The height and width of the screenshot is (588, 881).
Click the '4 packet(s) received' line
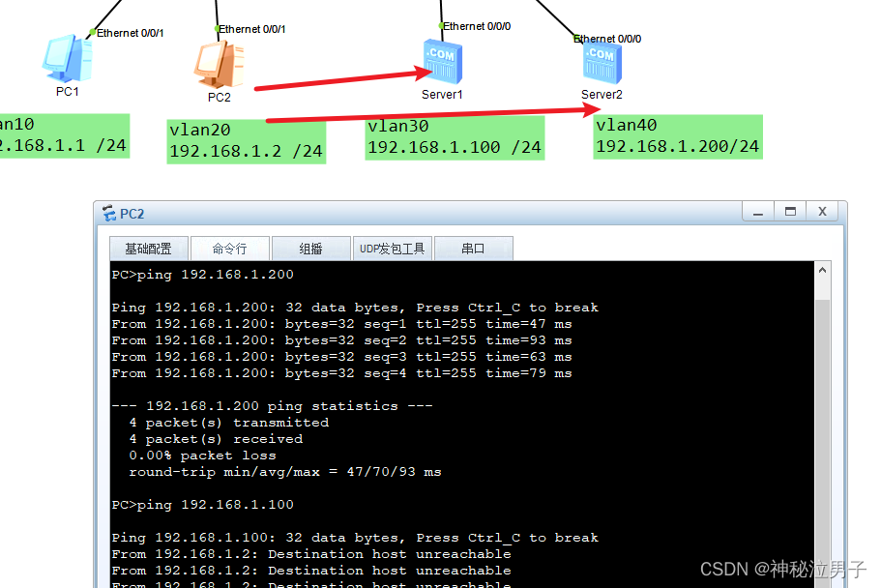[x=216, y=438]
